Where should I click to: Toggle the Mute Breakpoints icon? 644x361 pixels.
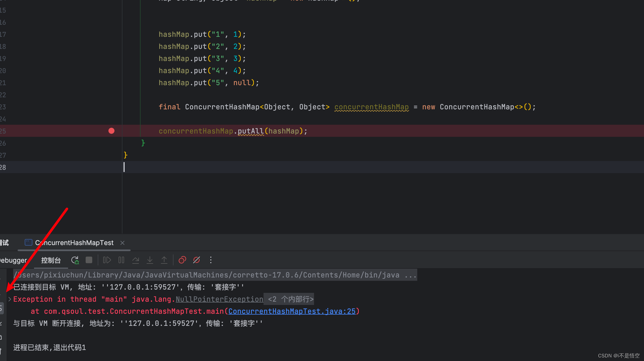point(197,260)
